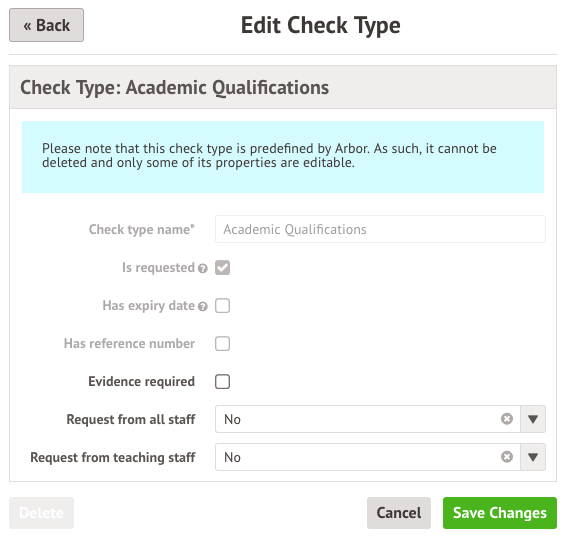Select the Request from teaching staff combo box

click(x=380, y=457)
